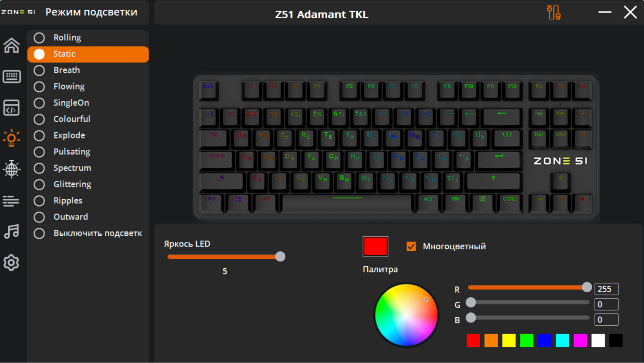
Task: Open the disco ball effects icon
Action: [x=12, y=169]
